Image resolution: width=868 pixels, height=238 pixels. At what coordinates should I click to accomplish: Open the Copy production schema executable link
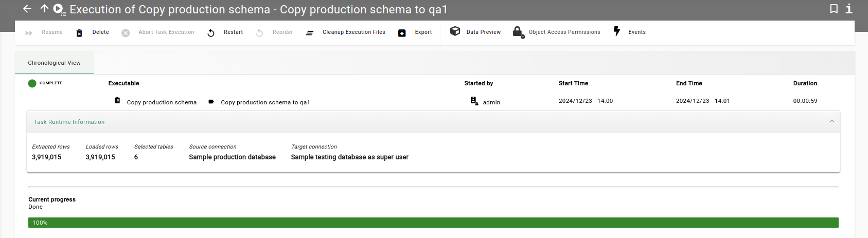pos(162,102)
